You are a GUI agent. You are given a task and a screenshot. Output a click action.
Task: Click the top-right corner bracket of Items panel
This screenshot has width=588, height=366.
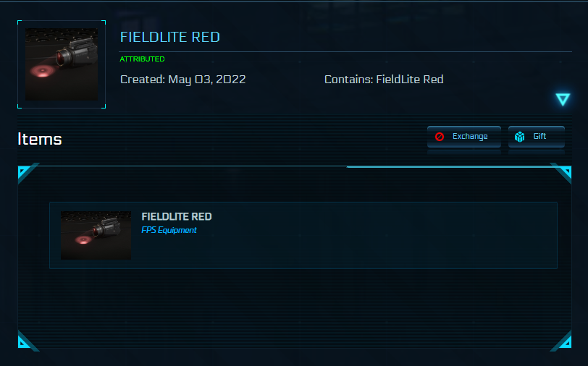[563, 172]
